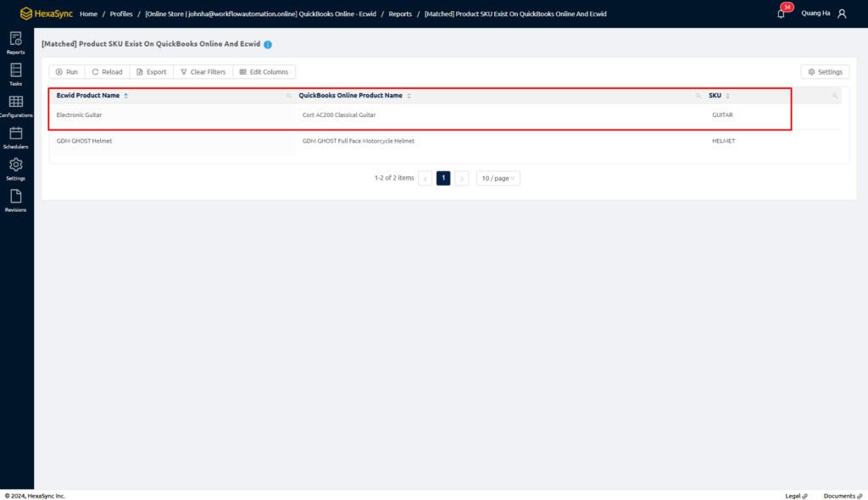Viewport: 868px width, 500px height.
Task: Open Edit Columns
Action: (x=264, y=72)
